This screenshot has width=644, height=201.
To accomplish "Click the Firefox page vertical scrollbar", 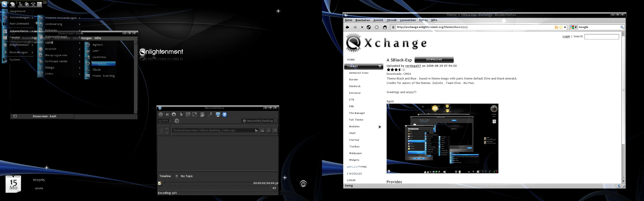I will click(623, 90).
